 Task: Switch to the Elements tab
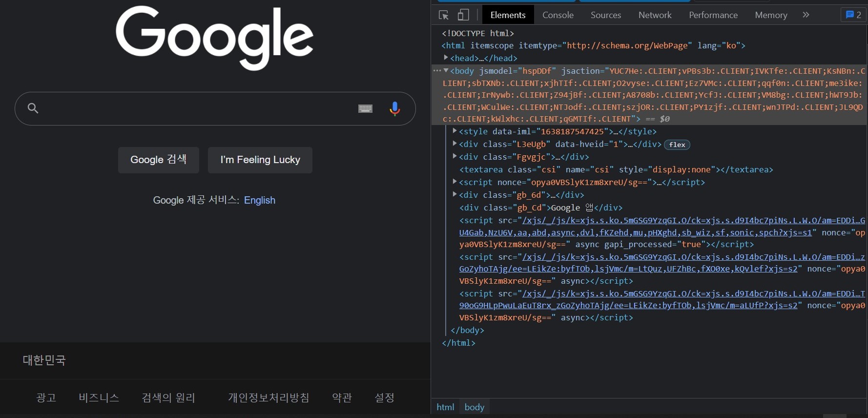coord(508,15)
